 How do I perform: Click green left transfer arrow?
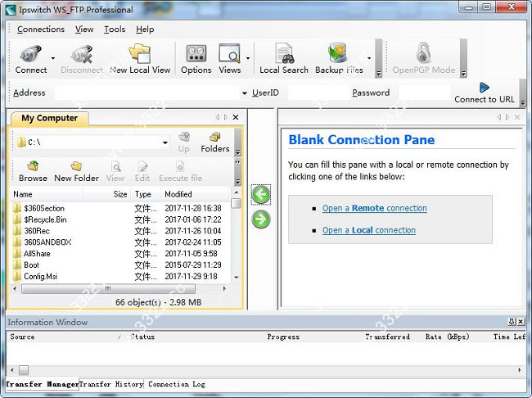261,195
